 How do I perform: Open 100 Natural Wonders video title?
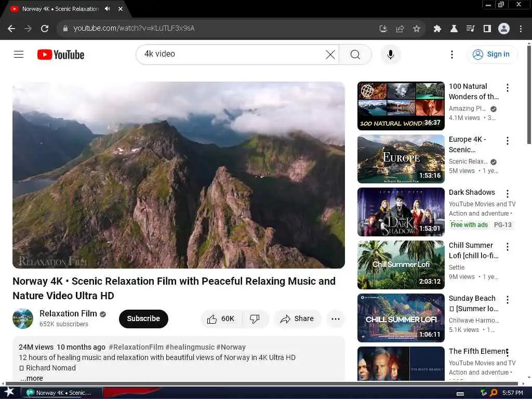474,91
